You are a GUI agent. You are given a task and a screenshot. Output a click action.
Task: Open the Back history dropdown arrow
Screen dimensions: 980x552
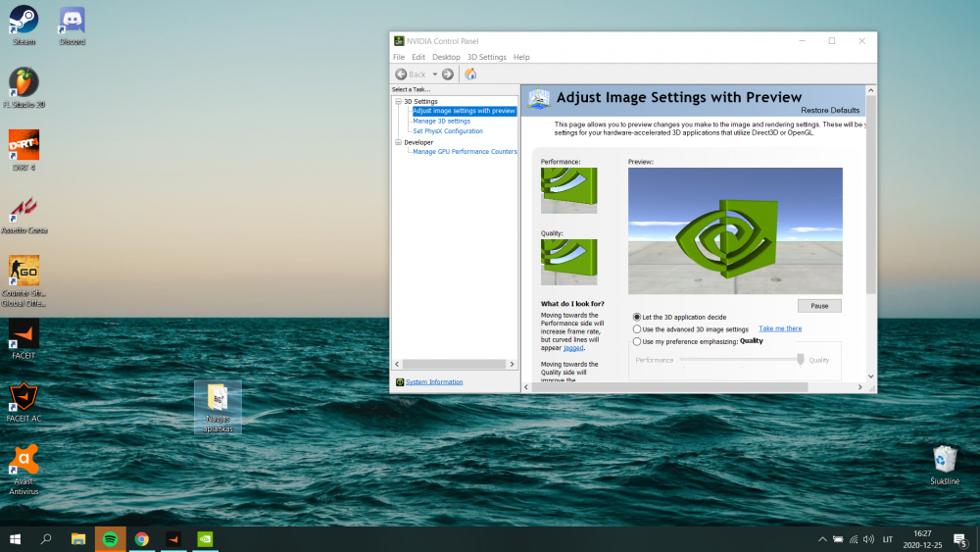point(433,75)
